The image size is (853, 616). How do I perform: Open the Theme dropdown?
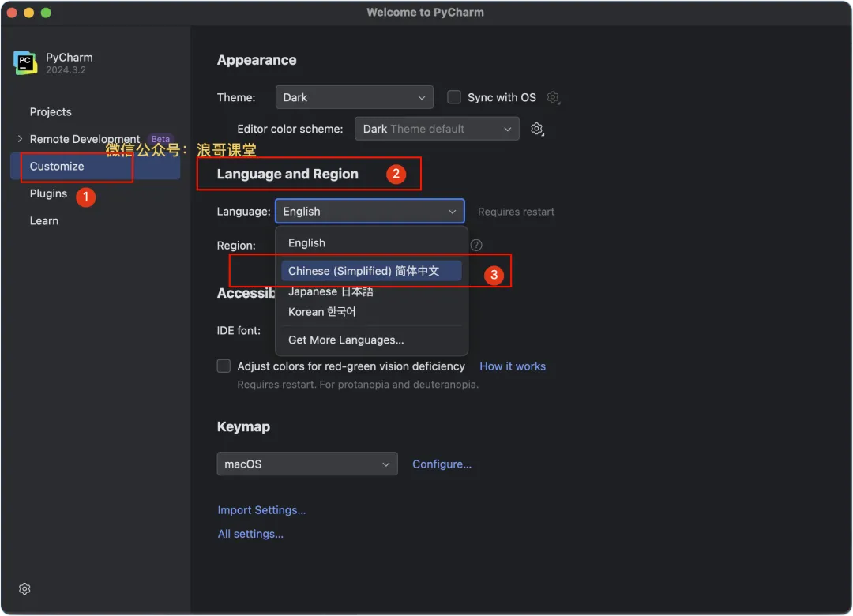[354, 97]
